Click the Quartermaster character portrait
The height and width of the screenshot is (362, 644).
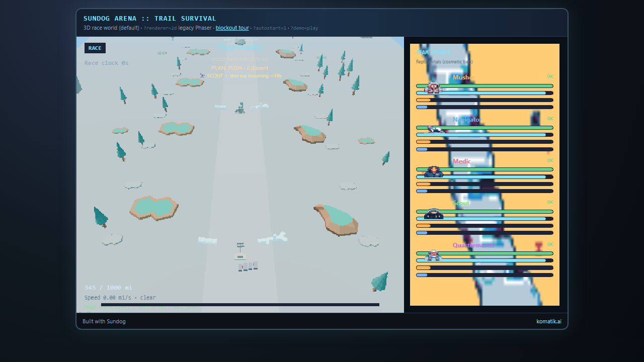[x=433, y=255]
